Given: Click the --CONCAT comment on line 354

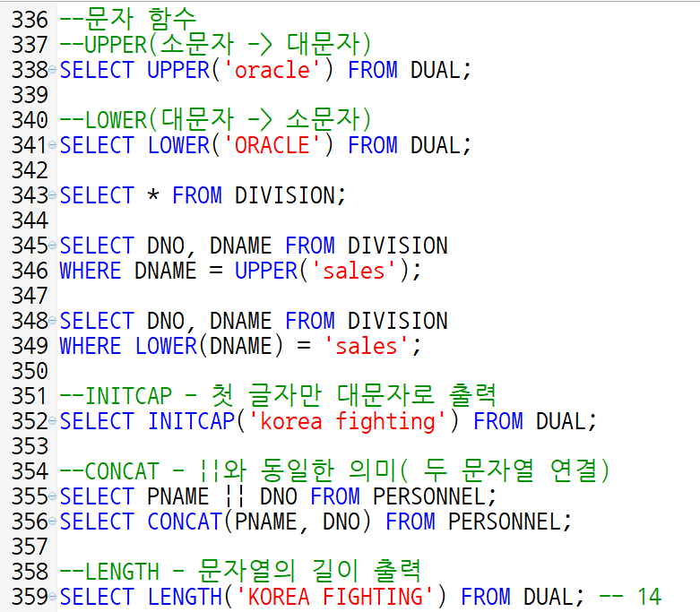Looking at the screenshot, I should tap(334, 470).
